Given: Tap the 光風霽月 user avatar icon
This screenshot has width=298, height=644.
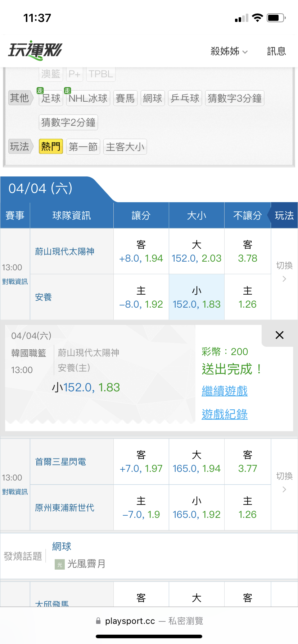Looking at the screenshot, I should [x=60, y=564].
